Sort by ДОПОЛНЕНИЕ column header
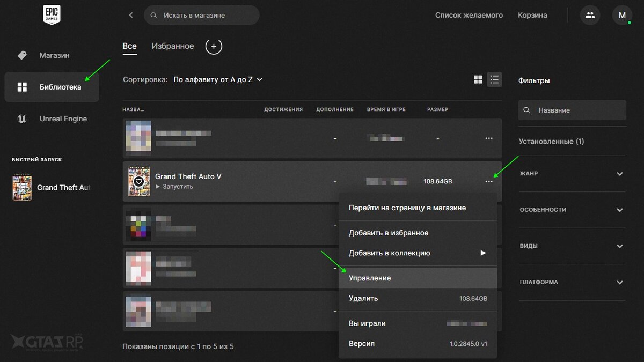This screenshot has width=644, height=362. [x=335, y=109]
